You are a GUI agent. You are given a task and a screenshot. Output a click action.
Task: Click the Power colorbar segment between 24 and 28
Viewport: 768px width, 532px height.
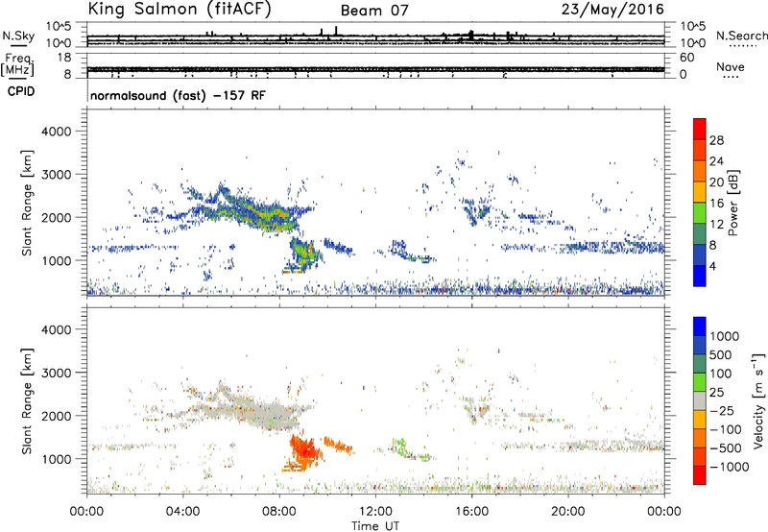point(700,150)
